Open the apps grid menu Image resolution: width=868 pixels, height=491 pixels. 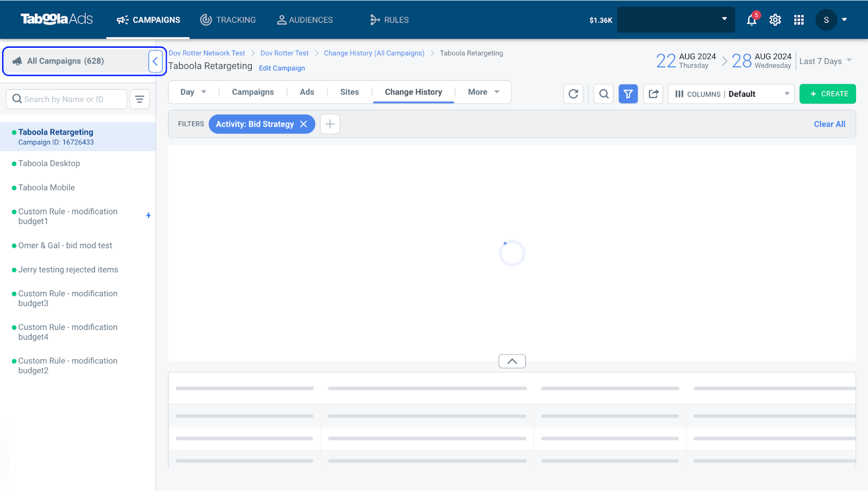click(x=799, y=20)
